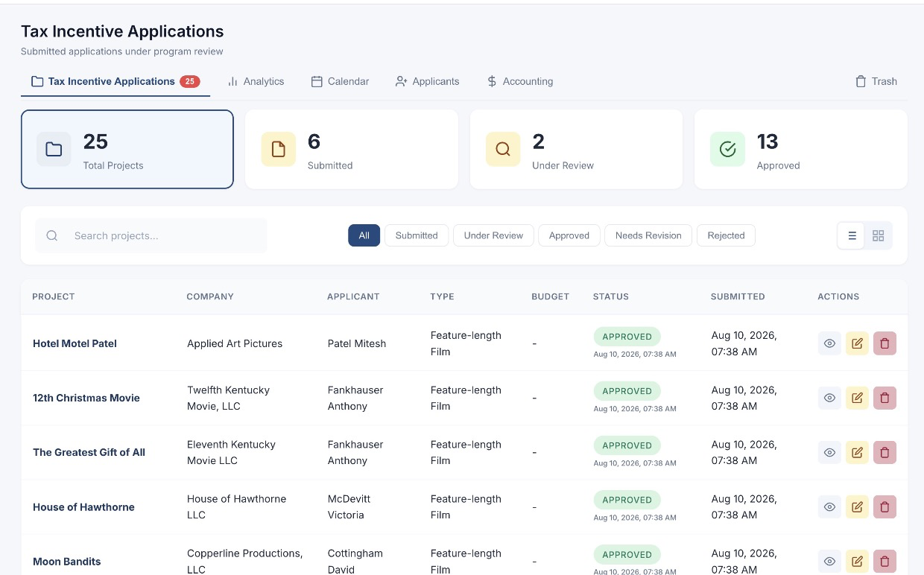Viewport: 924px width, 575px height.
Task: Open the Moon Bandits project name
Action: [x=66, y=561]
